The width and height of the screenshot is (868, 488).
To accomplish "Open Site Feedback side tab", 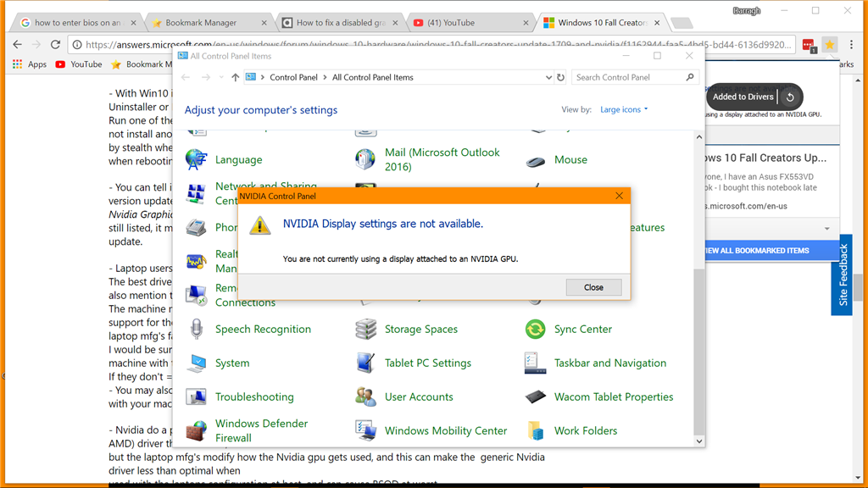I will pos(843,275).
